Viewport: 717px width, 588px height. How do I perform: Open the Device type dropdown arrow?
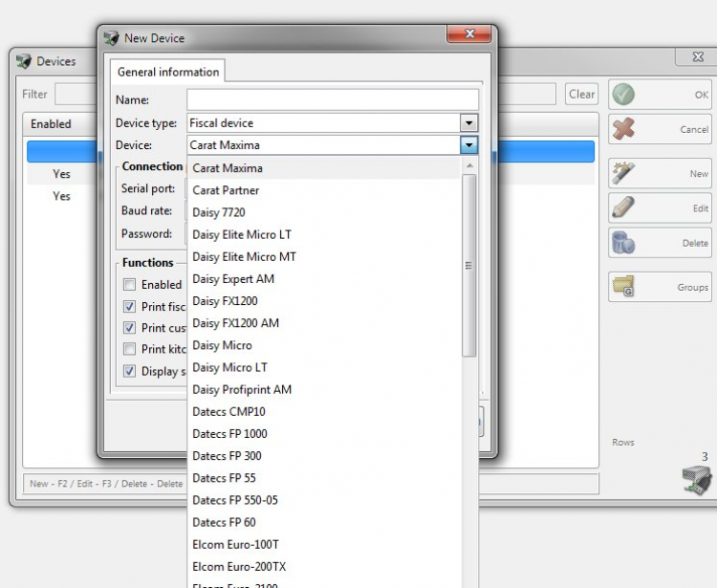point(468,123)
